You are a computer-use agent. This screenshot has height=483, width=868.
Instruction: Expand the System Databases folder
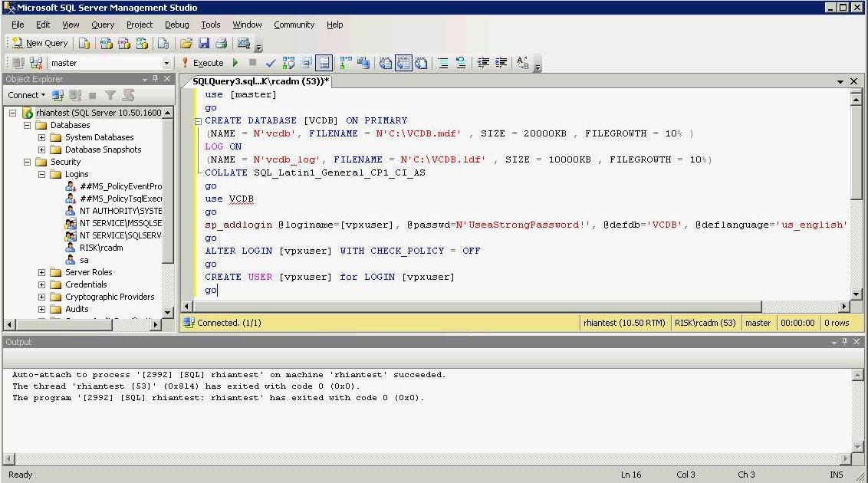tap(41, 137)
